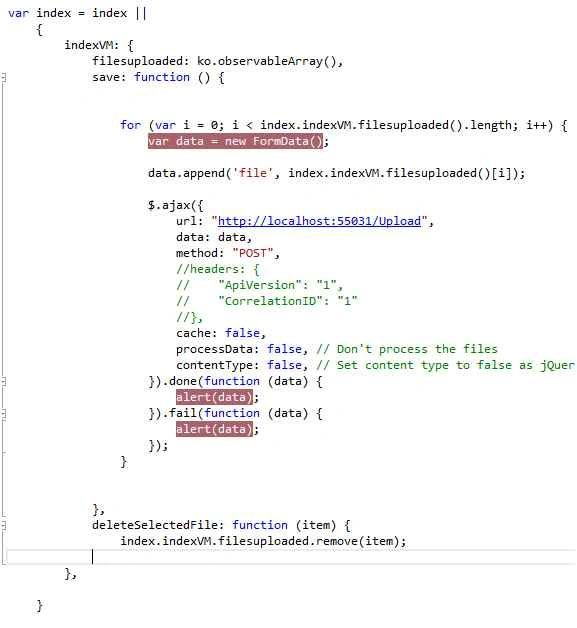Click the highlighted 'var data = new FormData()' line

click(235, 141)
